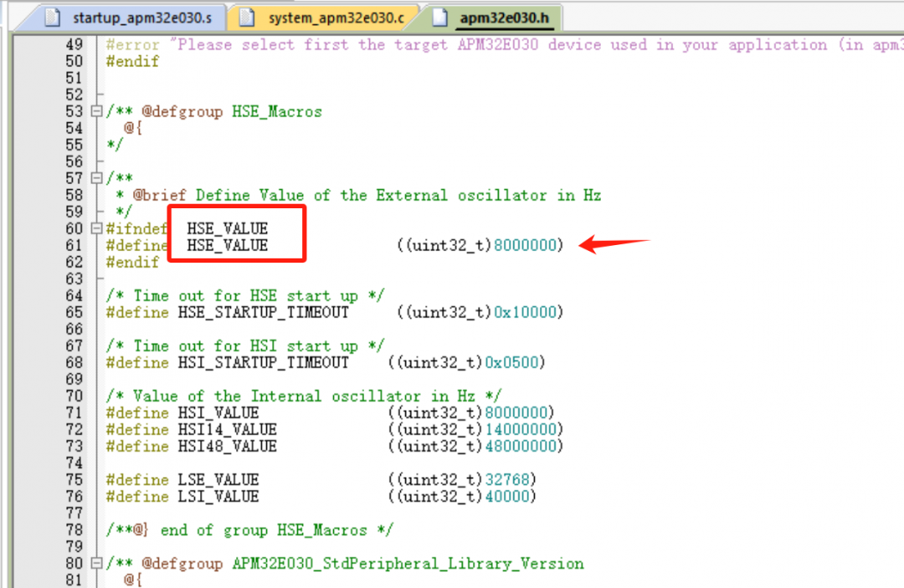This screenshot has height=588, width=904.
Task: Collapse the #ifndef HSE_VALUE block fold
Action: 98,229
